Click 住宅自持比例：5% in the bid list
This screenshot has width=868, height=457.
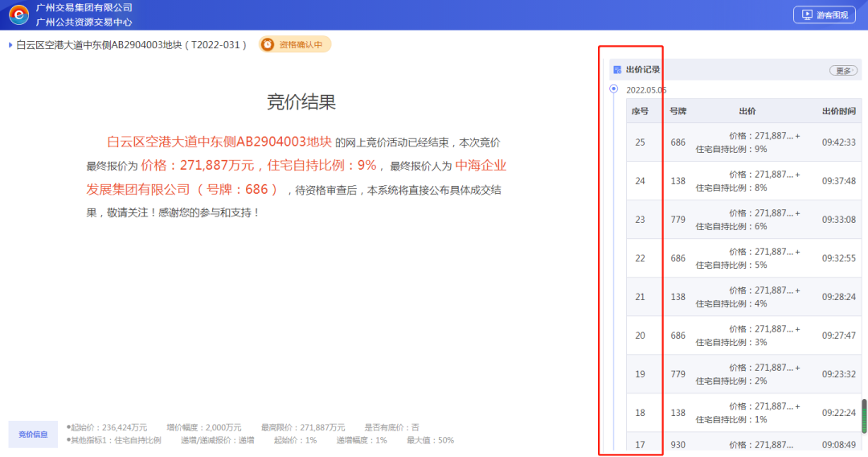click(x=731, y=266)
